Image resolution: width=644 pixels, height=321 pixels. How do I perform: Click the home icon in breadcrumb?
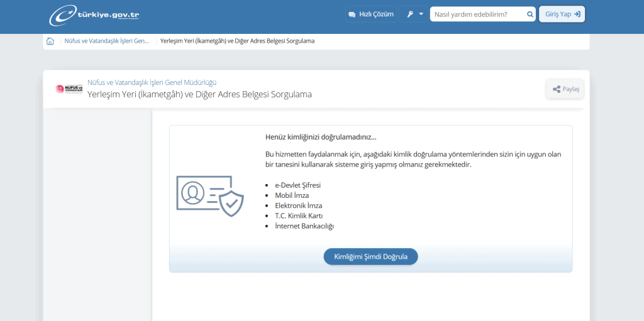[50, 41]
